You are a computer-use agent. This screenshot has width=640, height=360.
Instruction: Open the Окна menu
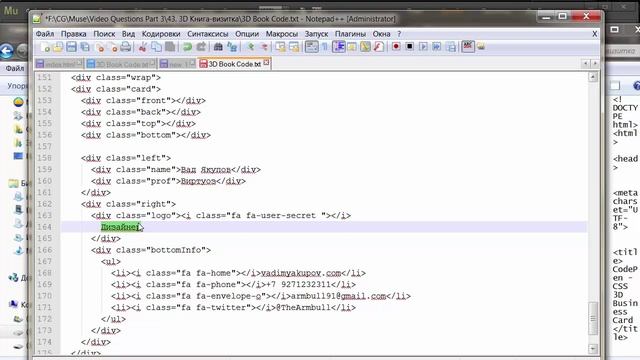381,34
